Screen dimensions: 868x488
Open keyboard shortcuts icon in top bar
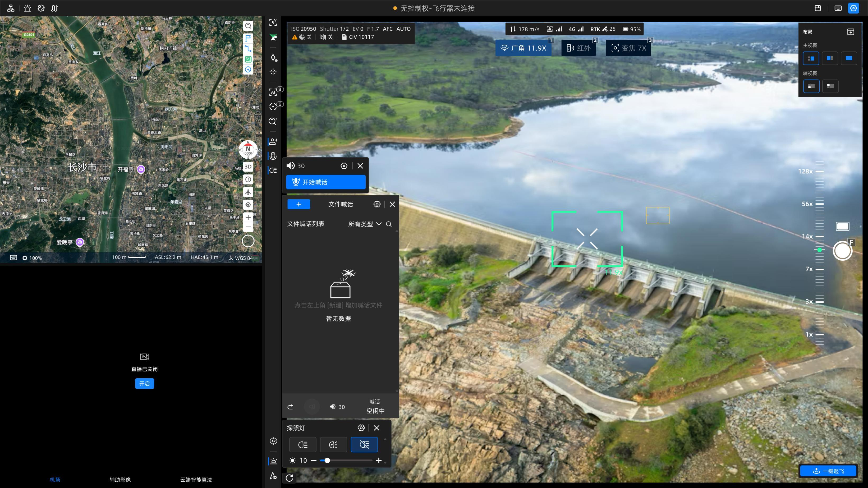coord(838,8)
